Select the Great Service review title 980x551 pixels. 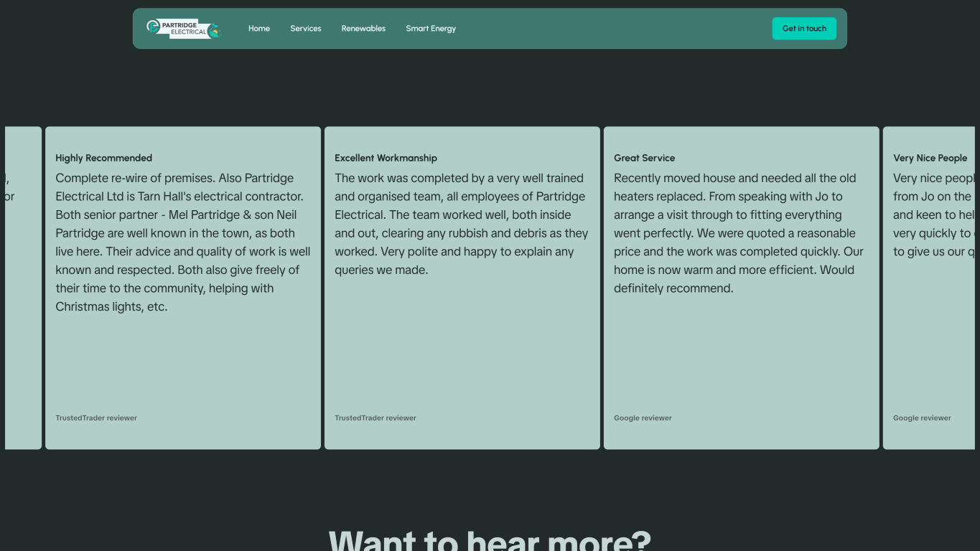[644, 158]
